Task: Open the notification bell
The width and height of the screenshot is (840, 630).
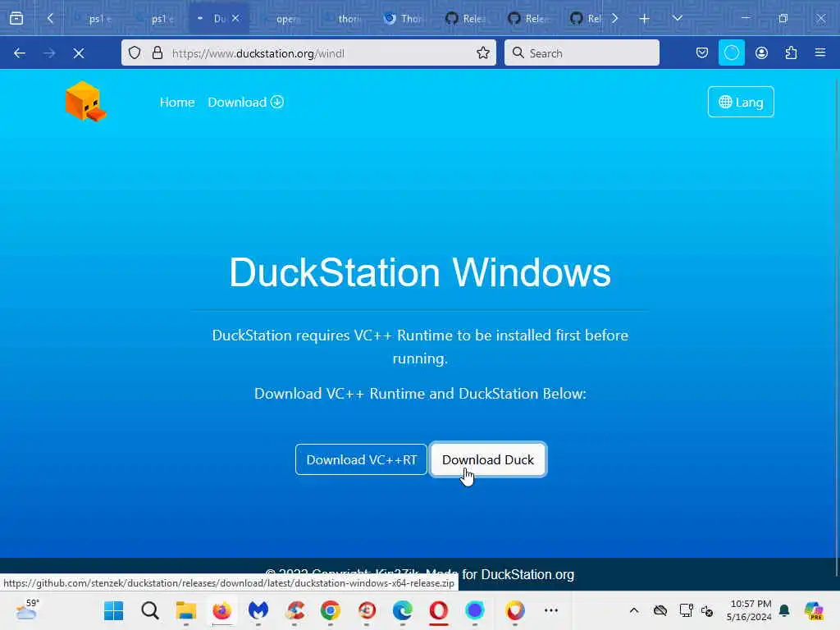Action: [784, 610]
